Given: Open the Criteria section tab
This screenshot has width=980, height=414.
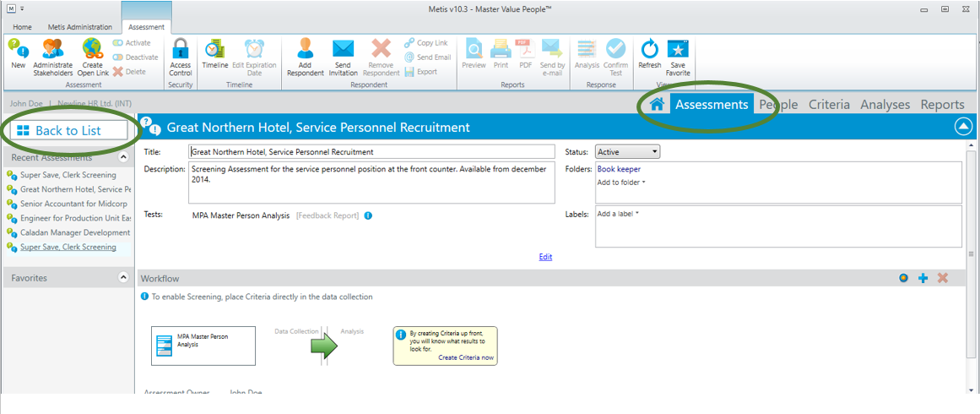Looking at the screenshot, I should pyautogui.click(x=830, y=105).
